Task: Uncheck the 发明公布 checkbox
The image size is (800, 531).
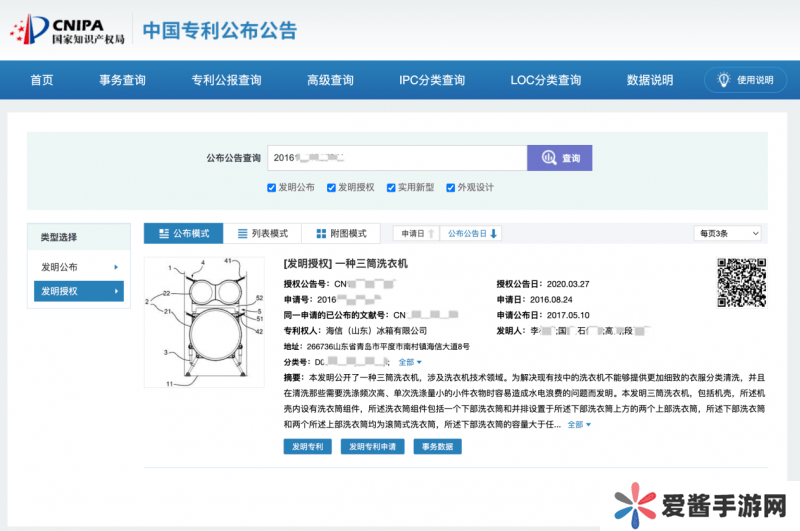Action: 272,187
